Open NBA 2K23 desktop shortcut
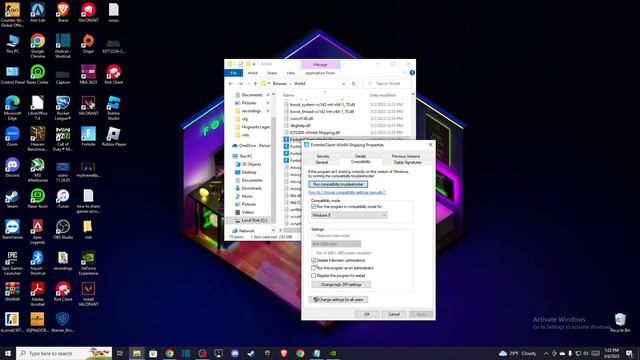This screenshot has width=640, height=360. 88,74
